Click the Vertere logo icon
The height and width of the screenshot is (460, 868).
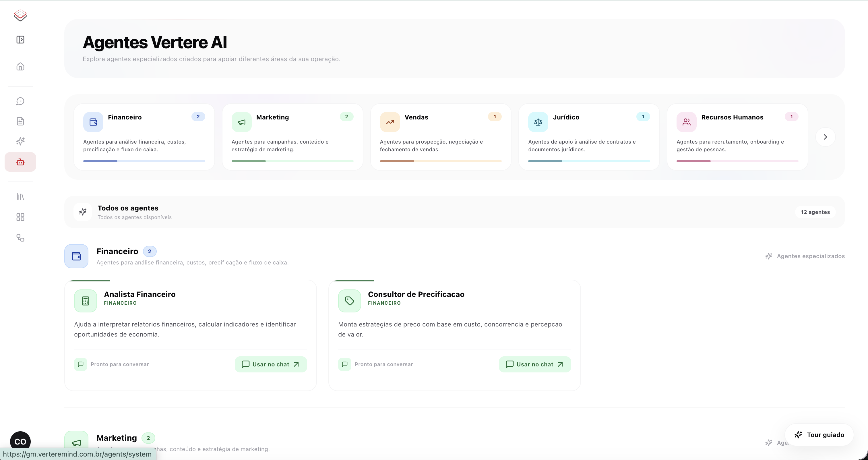[20, 15]
